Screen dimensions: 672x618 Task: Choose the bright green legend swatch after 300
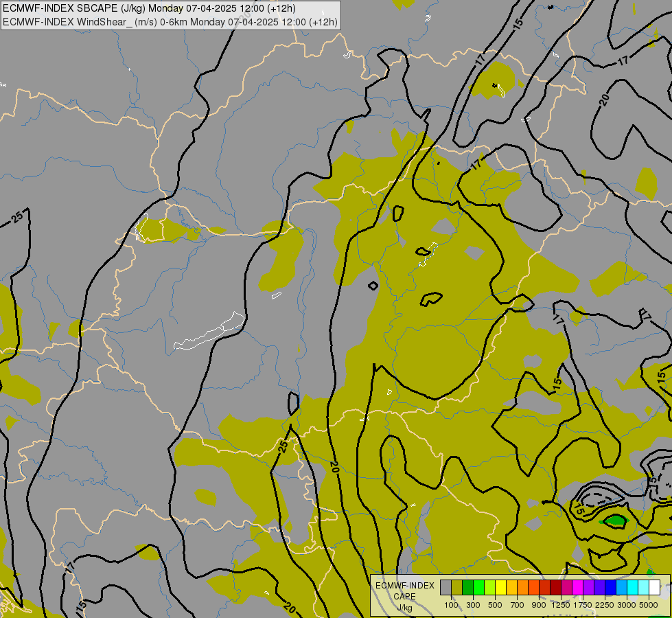tap(478, 588)
